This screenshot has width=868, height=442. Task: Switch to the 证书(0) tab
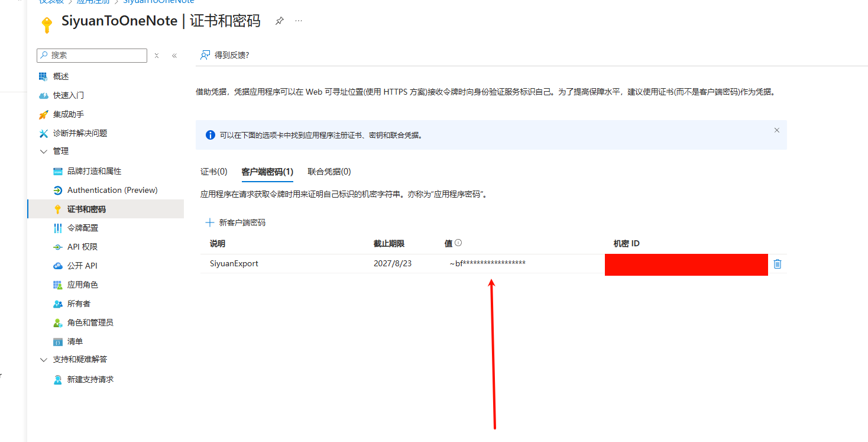[214, 172]
